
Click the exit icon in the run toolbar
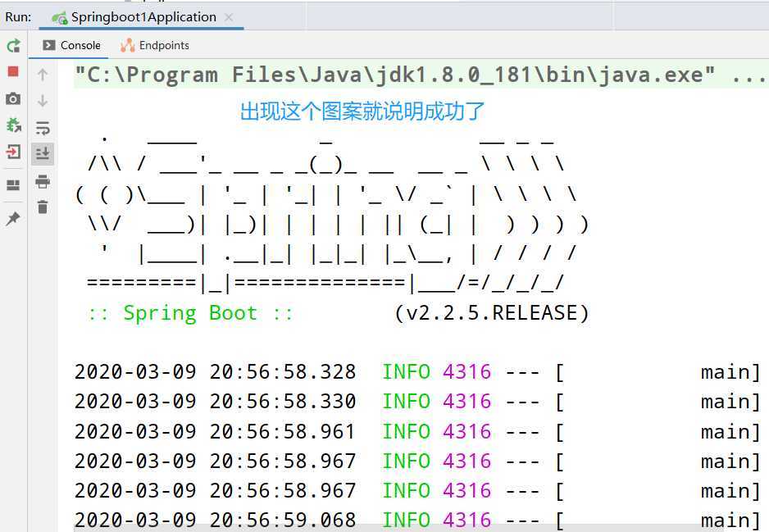pos(13,152)
